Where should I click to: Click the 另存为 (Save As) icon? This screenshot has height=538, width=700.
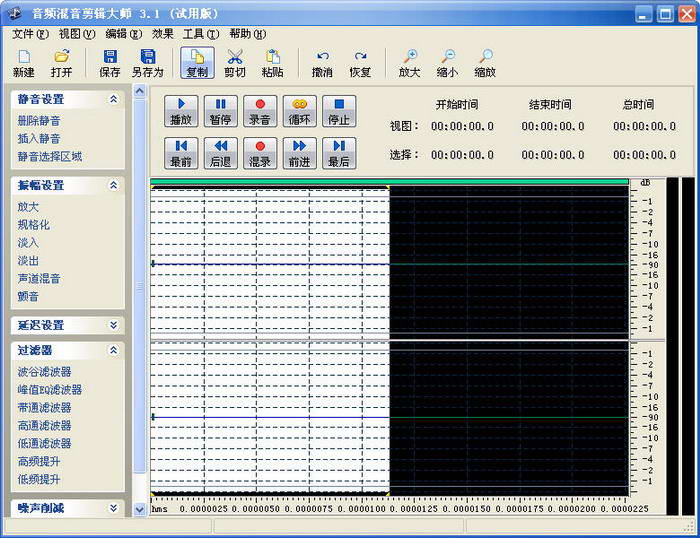(148, 57)
